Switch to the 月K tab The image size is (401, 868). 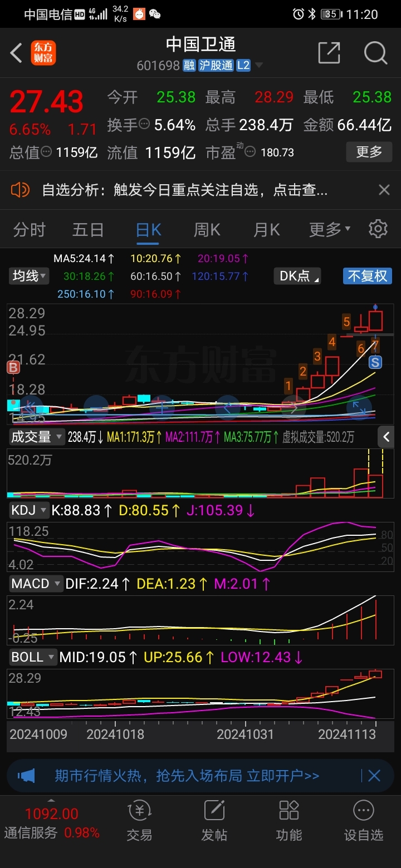266,229
